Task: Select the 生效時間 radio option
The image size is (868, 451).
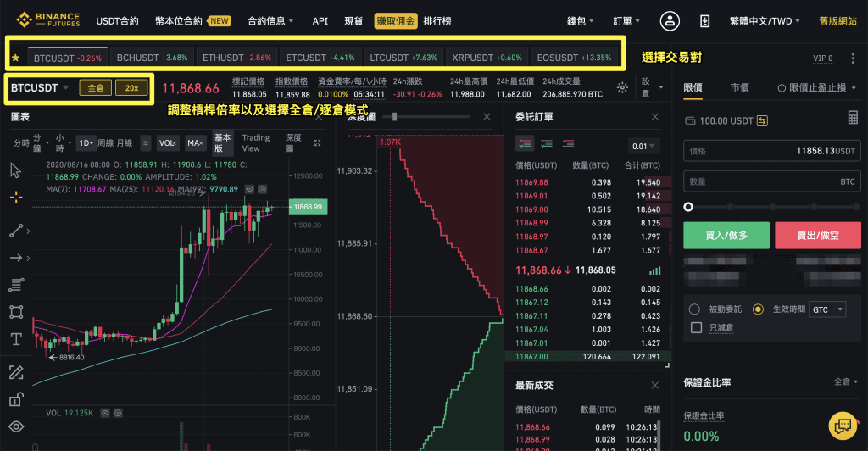Action: (x=759, y=309)
